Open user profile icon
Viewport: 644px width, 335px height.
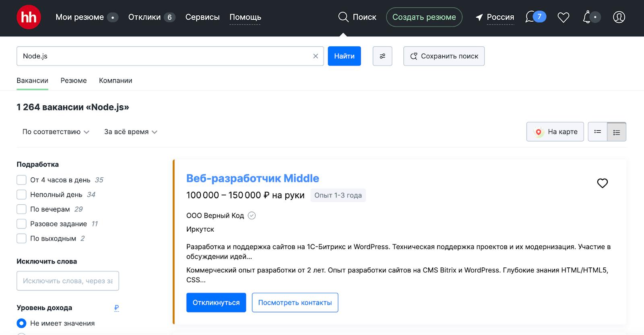(x=619, y=17)
